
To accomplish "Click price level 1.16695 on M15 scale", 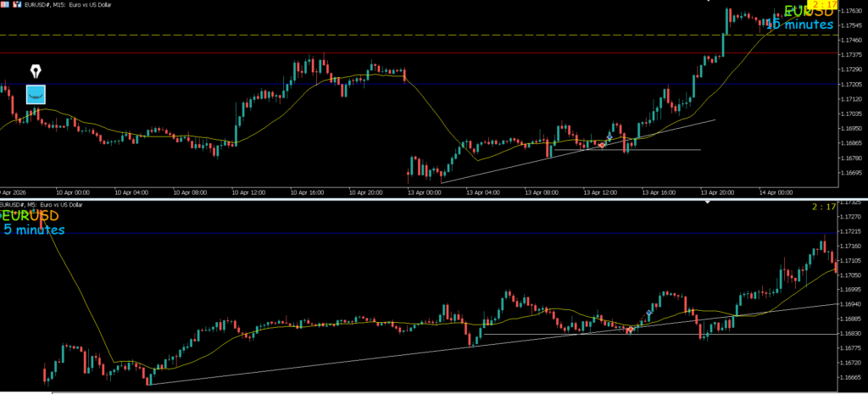I will pyautogui.click(x=853, y=173).
